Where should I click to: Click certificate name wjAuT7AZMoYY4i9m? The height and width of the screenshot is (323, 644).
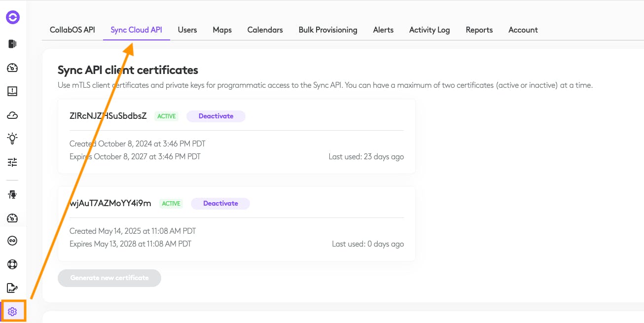coord(110,203)
